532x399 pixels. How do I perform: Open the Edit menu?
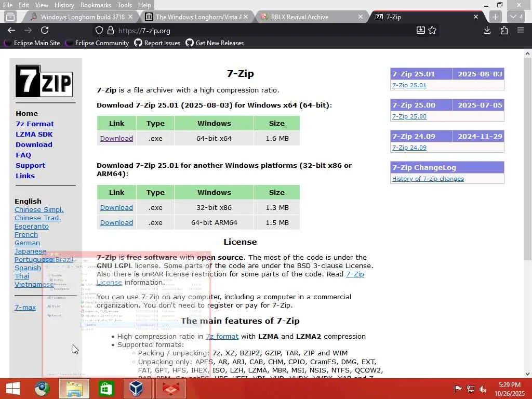(23, 5)
